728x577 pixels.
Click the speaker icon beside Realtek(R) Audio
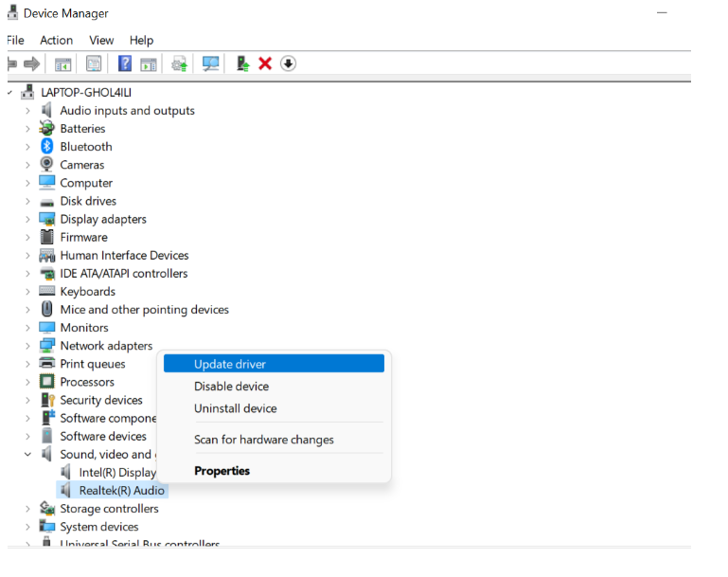(x=65, y=490)
